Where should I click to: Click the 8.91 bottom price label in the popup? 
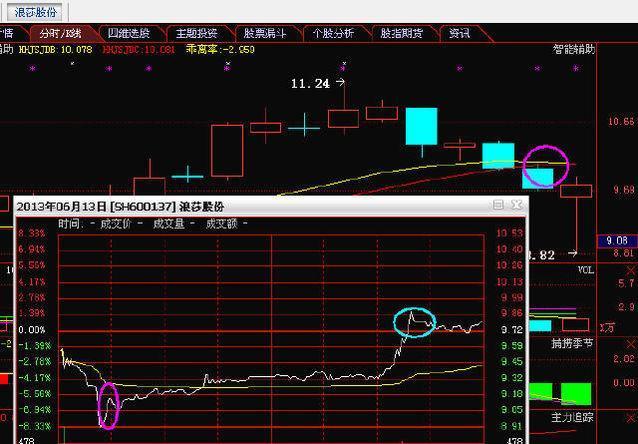point(512,426)
